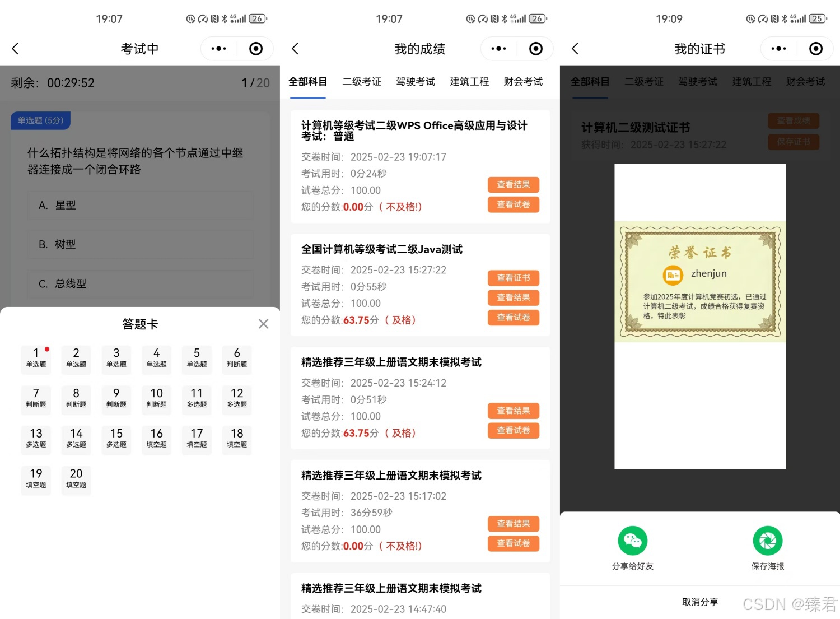Click 查看结果 for the 15:17:02 三年级语文 record
The width and height of the screenshot is (840, 619).
pyautogui.click(x=514, y=524)
